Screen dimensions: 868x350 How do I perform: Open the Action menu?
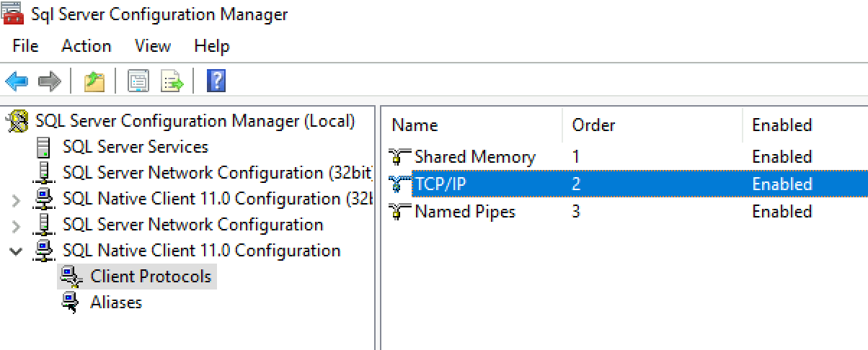[87, 46]
